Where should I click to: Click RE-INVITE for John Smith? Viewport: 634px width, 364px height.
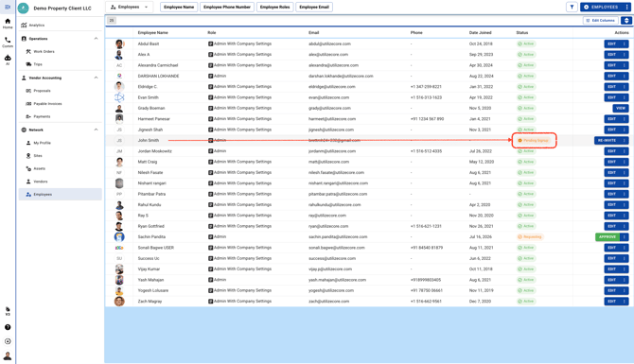[608, 141]
